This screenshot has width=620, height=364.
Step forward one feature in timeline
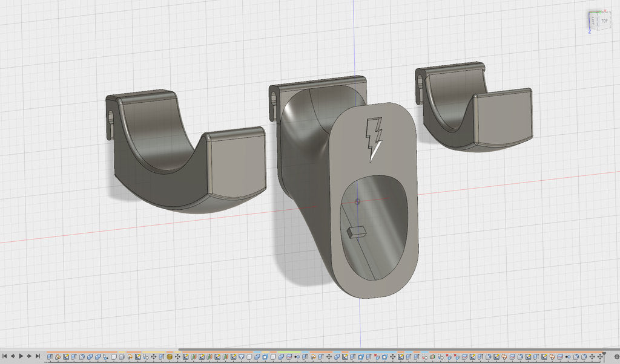point(28,357)
